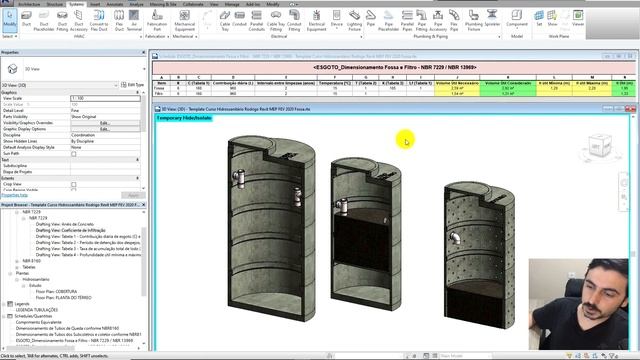Click the Edit Type button
640x360 pixels.
point(133,85)
